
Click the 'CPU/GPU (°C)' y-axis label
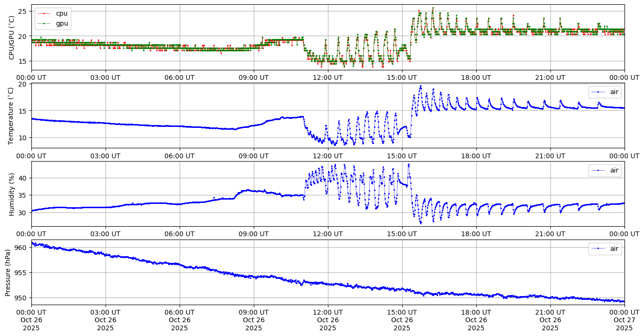coord(12,38)
